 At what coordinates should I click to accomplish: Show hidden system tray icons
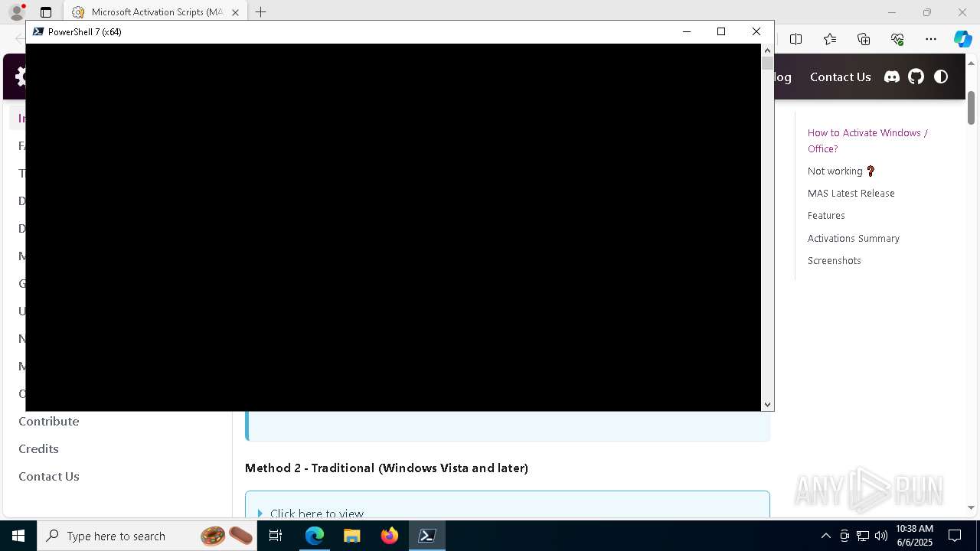click(825, 536)
